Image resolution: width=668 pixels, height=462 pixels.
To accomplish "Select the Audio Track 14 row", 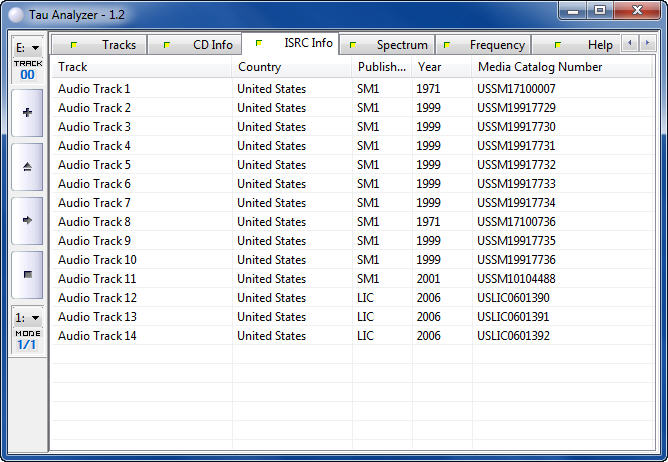I will tap(97, 336).
